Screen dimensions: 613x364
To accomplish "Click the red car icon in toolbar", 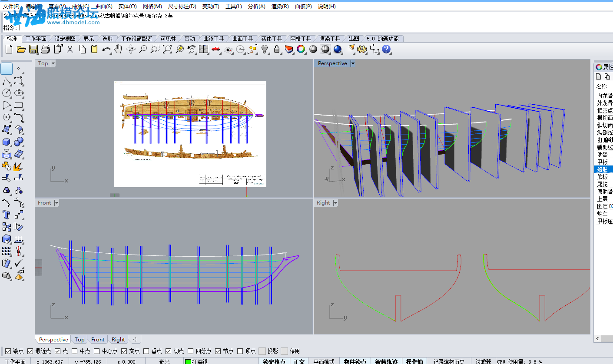I will point(216,49).
